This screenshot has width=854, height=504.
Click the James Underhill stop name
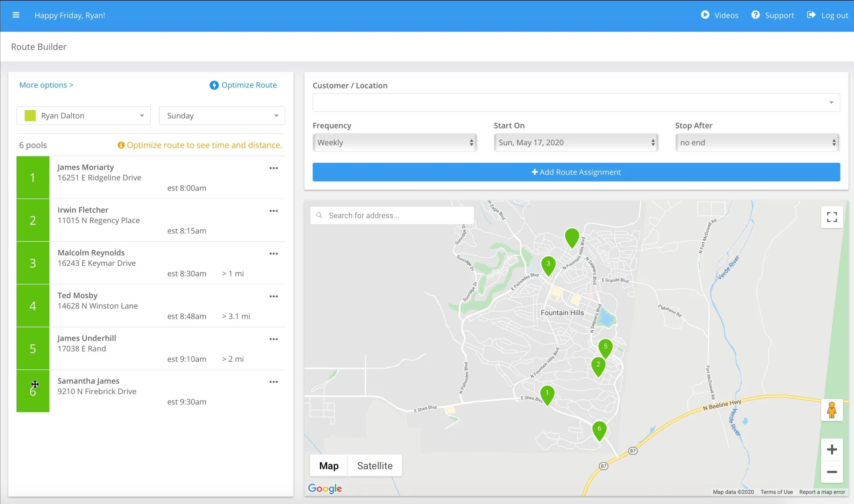87,338
